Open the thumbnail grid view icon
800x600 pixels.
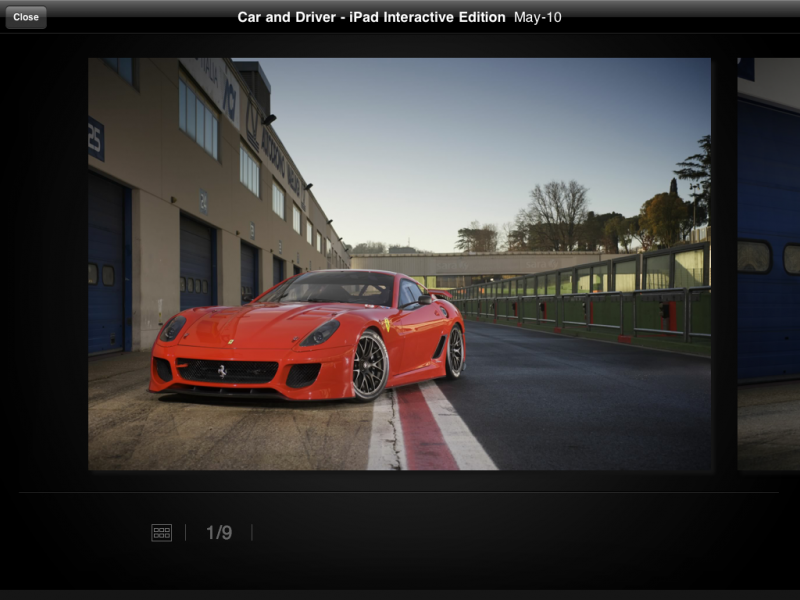(161, 533)
